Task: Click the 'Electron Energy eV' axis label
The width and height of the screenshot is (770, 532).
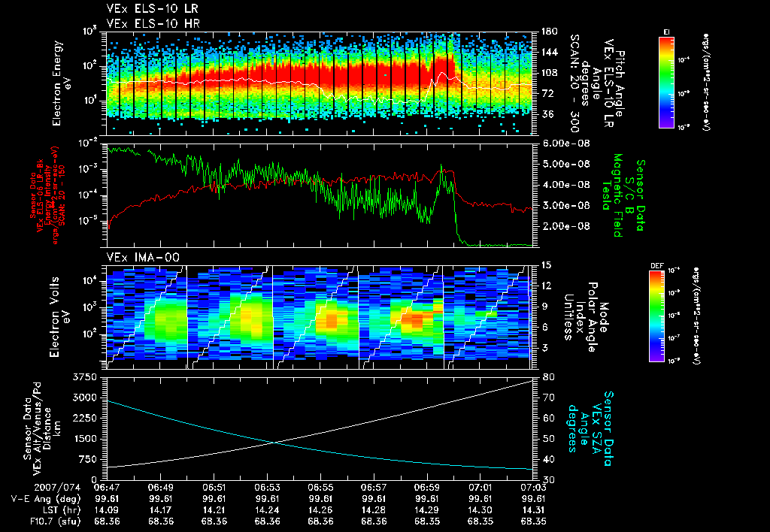Action: point(62,83)
